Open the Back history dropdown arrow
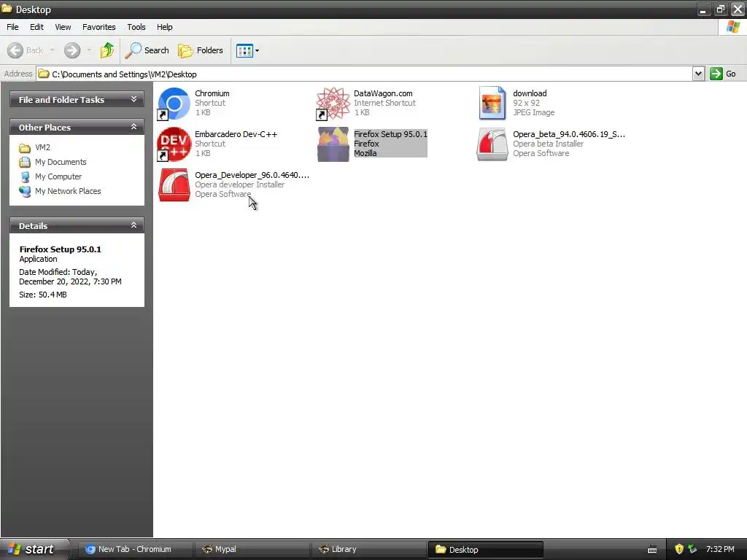747x560 pixels. (52, 50)
